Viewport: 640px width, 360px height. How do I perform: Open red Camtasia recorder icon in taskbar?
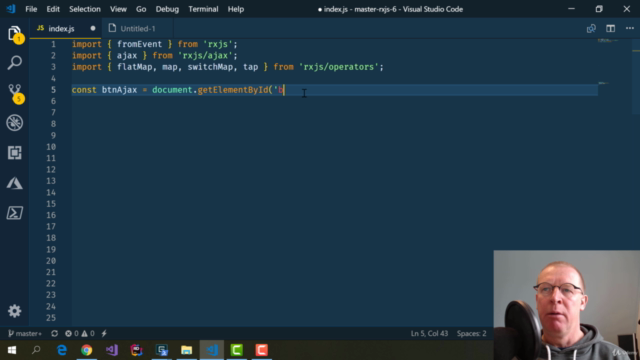262,350
